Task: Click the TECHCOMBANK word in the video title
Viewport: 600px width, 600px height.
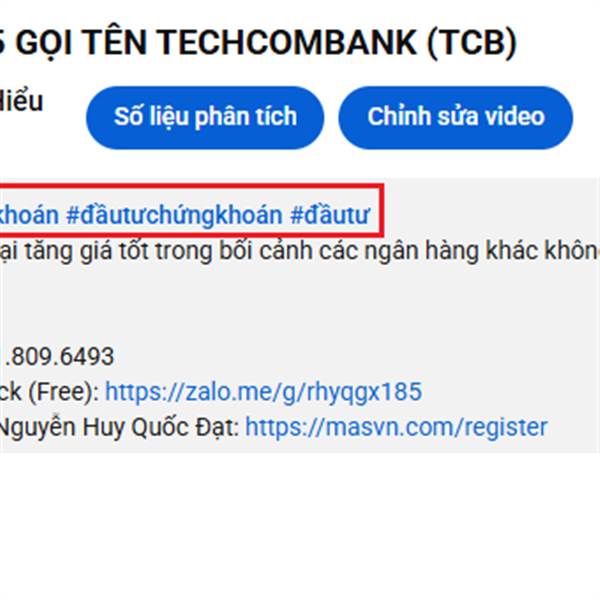Action: tap(287, 42)
